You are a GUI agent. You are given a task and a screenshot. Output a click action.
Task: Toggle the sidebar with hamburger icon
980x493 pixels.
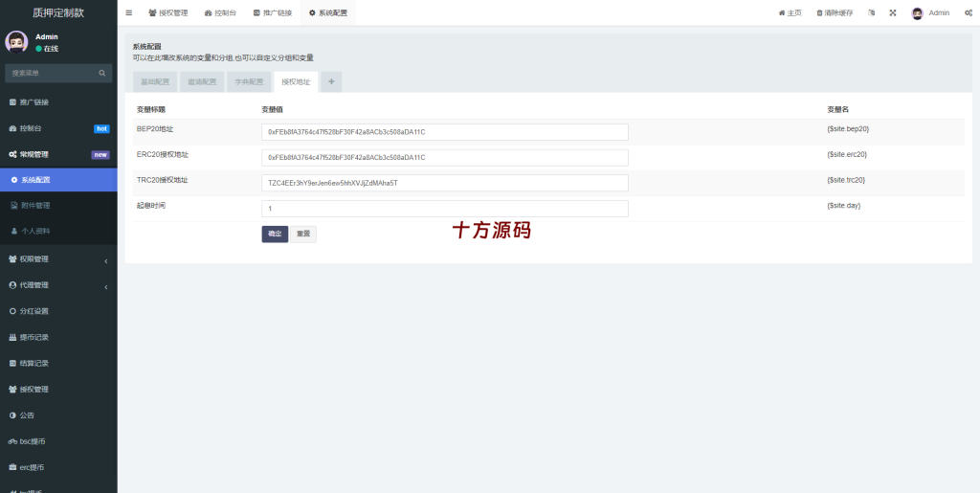[129, 12]
